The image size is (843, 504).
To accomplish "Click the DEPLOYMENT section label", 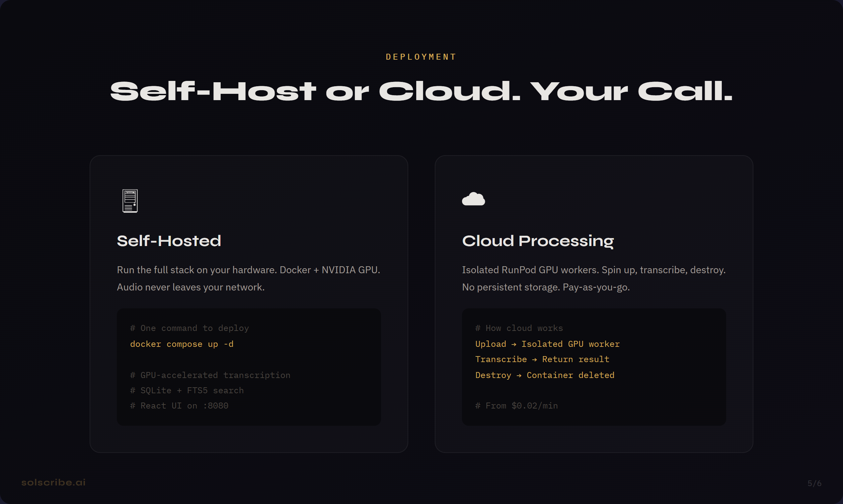I will [421, 57].
